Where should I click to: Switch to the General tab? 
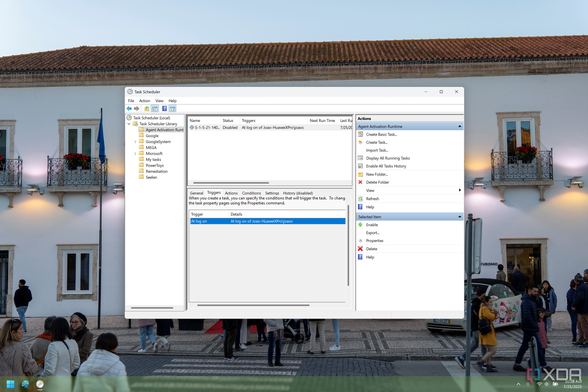[197, 193]
